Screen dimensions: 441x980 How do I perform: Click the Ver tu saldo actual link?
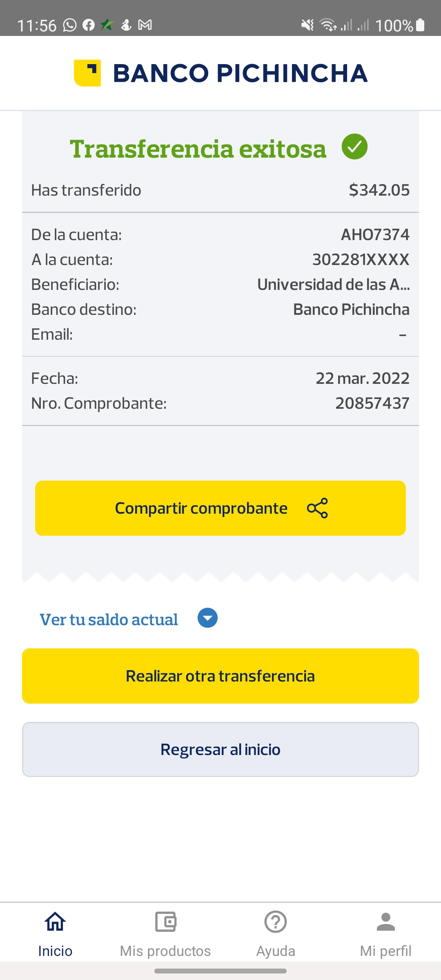[109, 619]
